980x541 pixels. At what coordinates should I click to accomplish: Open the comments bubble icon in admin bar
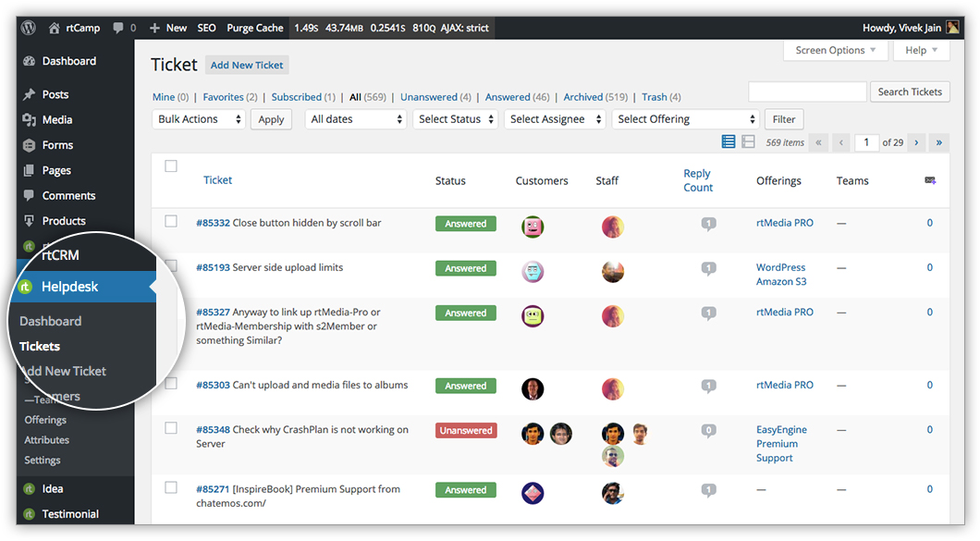coord(118,28)
